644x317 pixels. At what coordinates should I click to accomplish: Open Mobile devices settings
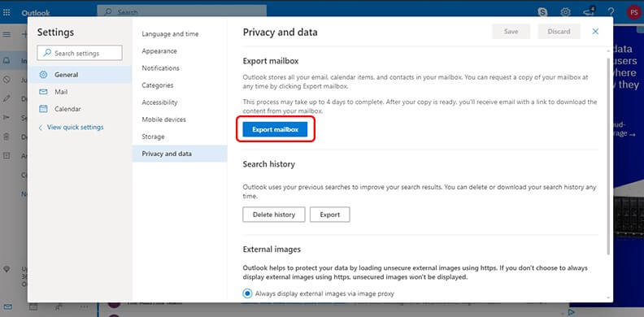click(180, 119)
